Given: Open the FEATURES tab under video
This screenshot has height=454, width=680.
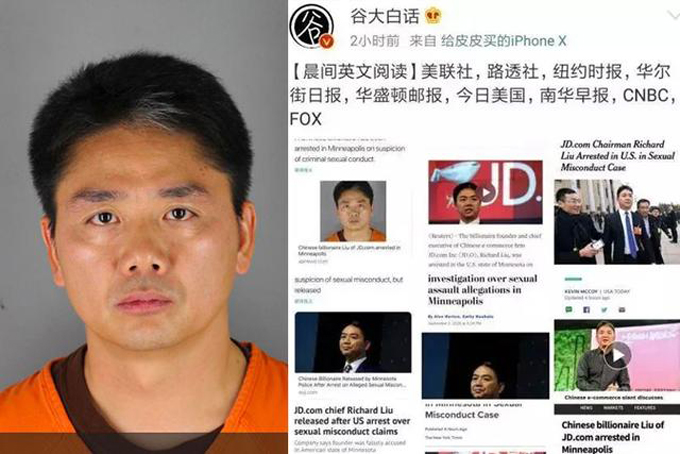Looking at the screenshot, I should (645, 408).
